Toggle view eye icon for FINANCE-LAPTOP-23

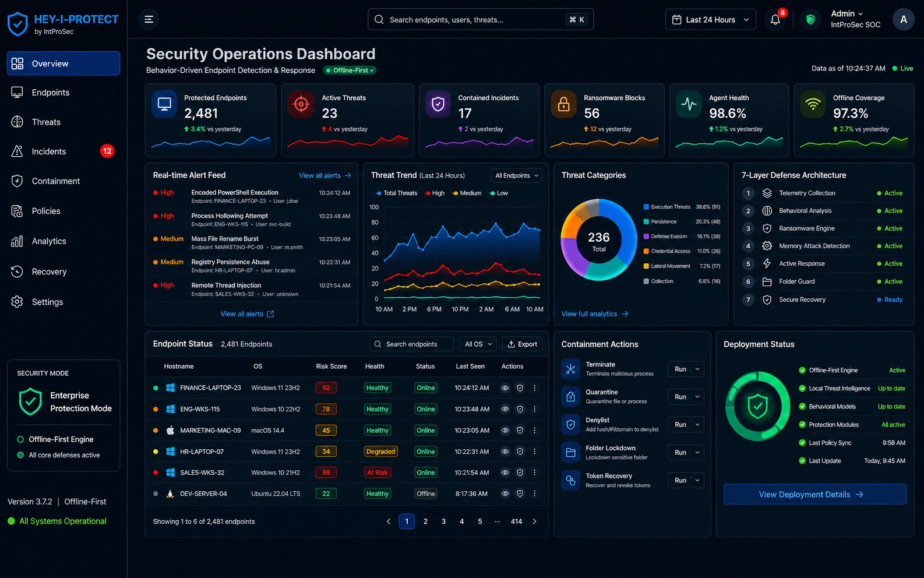click(x=505, y=387)
